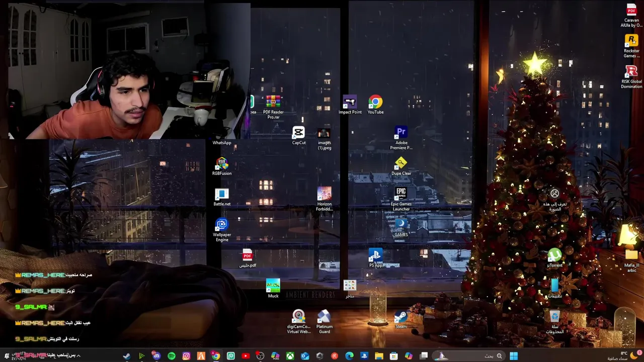This screenshot has height=362, width=644.
Task: Open Discord from the taskbar
Action: coord(156,356)
